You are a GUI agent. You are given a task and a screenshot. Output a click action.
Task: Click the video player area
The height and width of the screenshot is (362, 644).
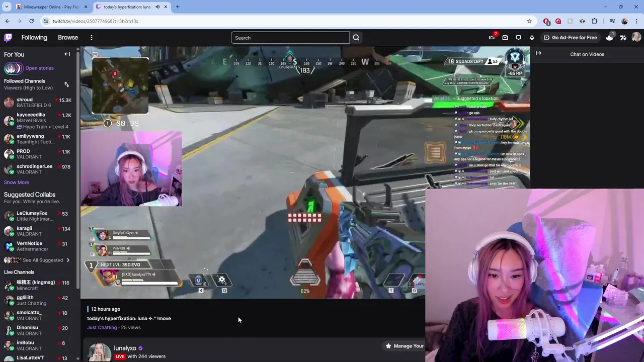point(305,172)
